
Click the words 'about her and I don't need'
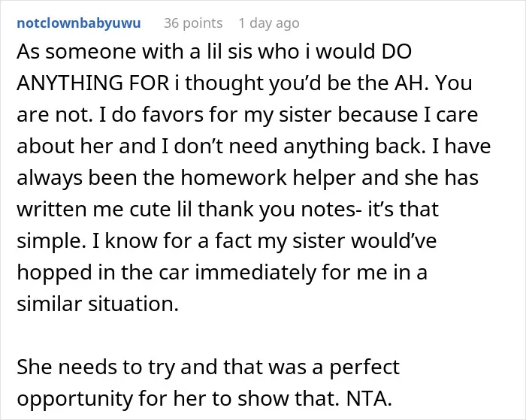pyautogui.click(x=147, y=146)
